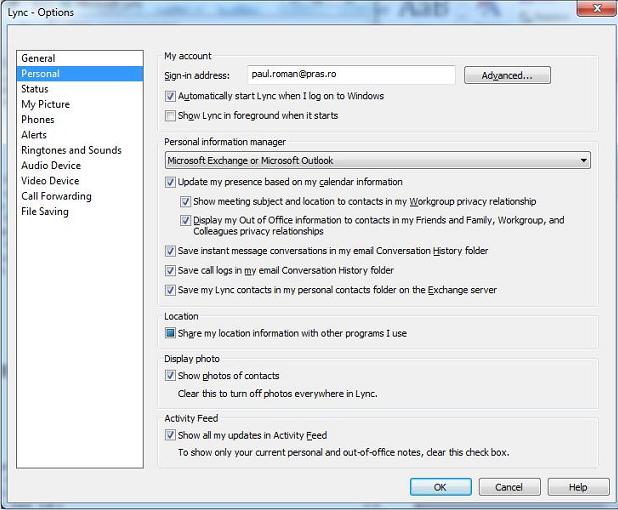This screenshot has width=618, height=510.
Task: Switch to Ringtones and Sounds settings
Action: tap(71, 150)
